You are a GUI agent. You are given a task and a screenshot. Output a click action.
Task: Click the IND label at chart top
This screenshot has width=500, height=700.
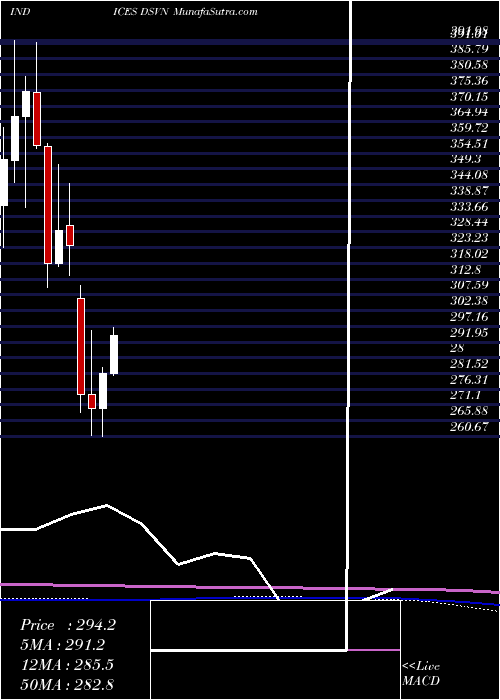(x=20, y=12)
